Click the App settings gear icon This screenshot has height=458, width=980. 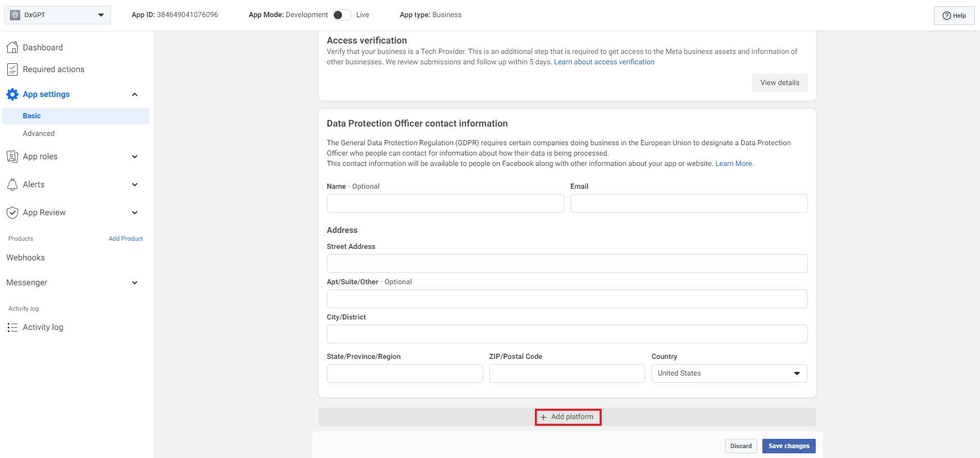tap(12, 94)
